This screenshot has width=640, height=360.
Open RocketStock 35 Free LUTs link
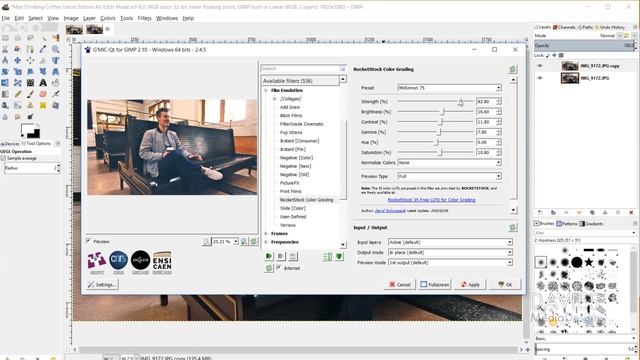pyautogui.click(x=431, y=200)
